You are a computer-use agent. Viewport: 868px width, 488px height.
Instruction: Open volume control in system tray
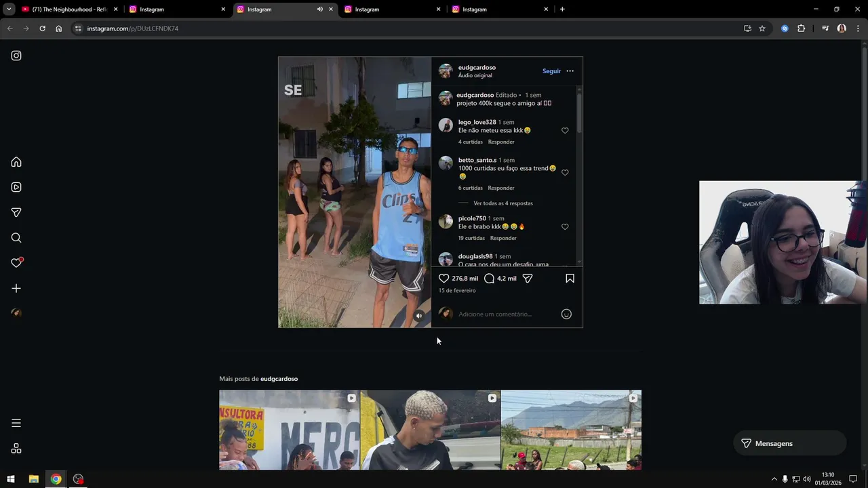coord(807,479)
